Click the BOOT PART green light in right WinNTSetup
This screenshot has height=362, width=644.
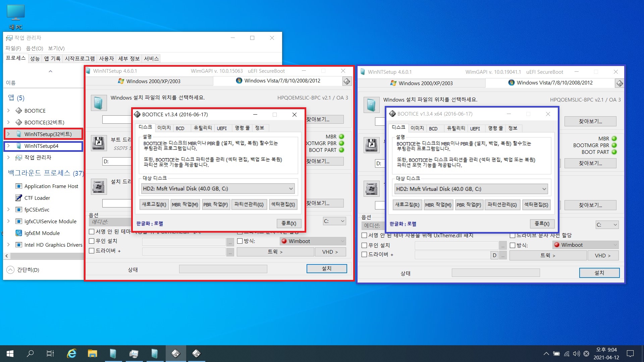click(x=614, y=152)
